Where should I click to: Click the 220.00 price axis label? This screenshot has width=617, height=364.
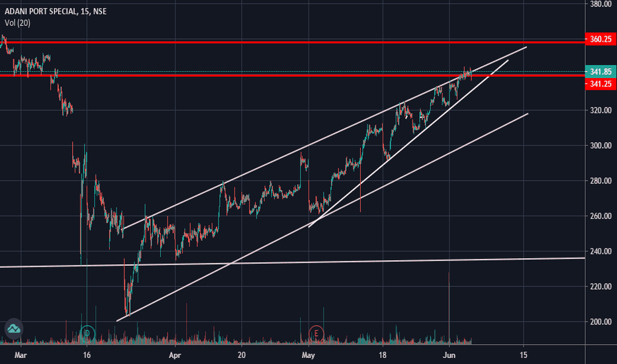click(600, 287)
